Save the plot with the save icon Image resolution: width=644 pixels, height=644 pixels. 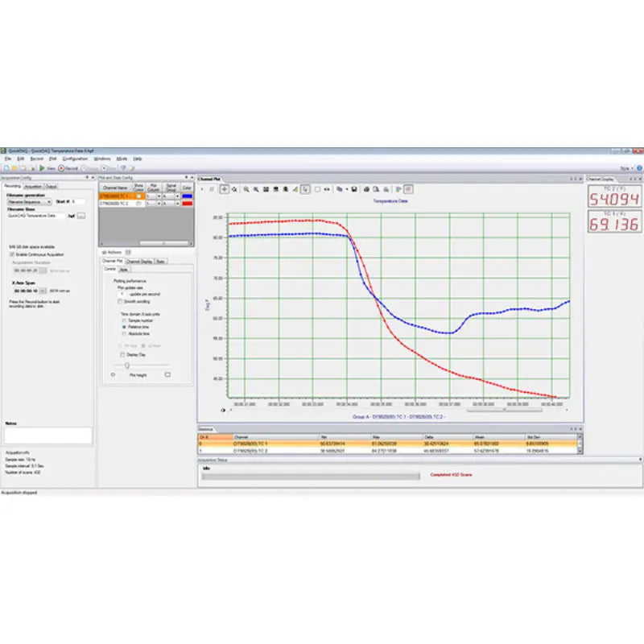click(x=354, y=189)
